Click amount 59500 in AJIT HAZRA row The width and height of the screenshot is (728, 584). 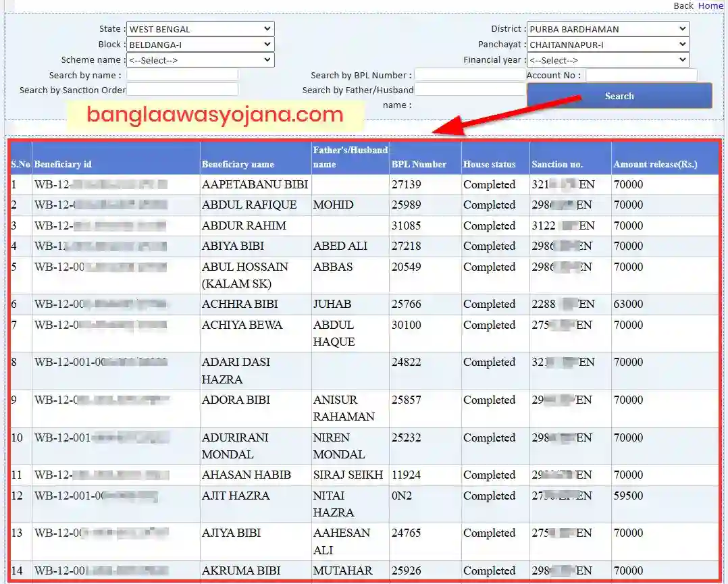pos(628,496)
